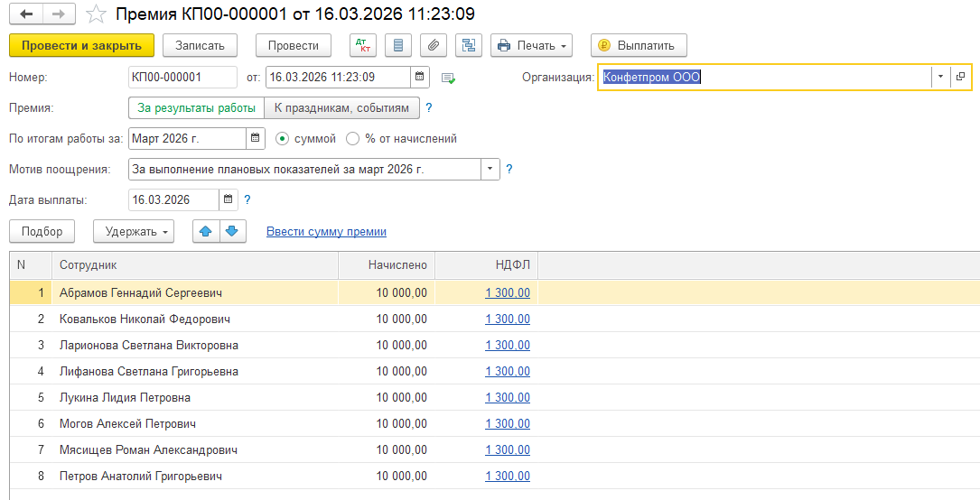Viewport: 980px width, 500px height.
Task: Open attached files paperclip icon
Action: pos(434,45)
